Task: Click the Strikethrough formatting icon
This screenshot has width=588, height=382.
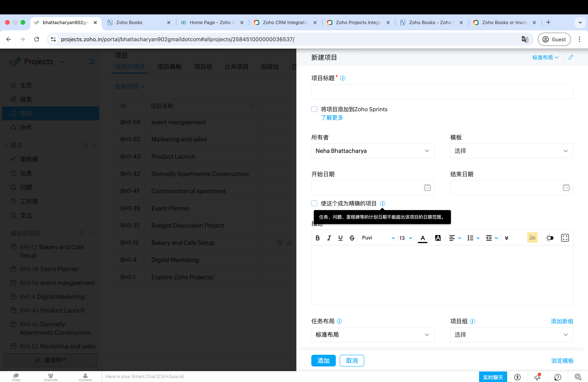Action: click(352, 238)
